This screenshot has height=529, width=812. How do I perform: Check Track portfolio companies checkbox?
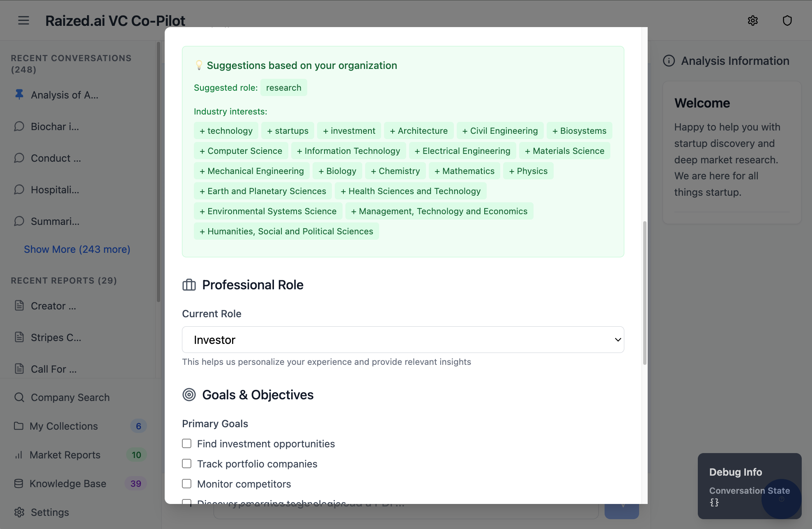coord(186,464)
